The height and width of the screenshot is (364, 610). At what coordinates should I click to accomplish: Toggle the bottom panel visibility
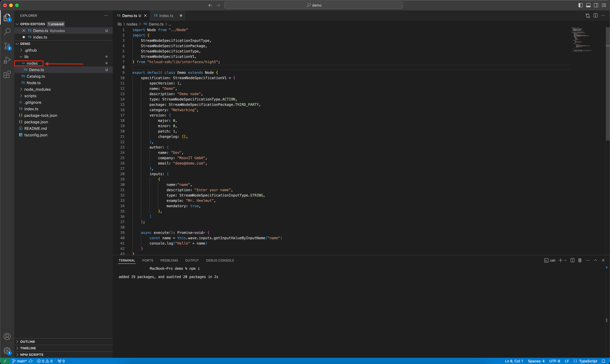(x=588, y=5)
